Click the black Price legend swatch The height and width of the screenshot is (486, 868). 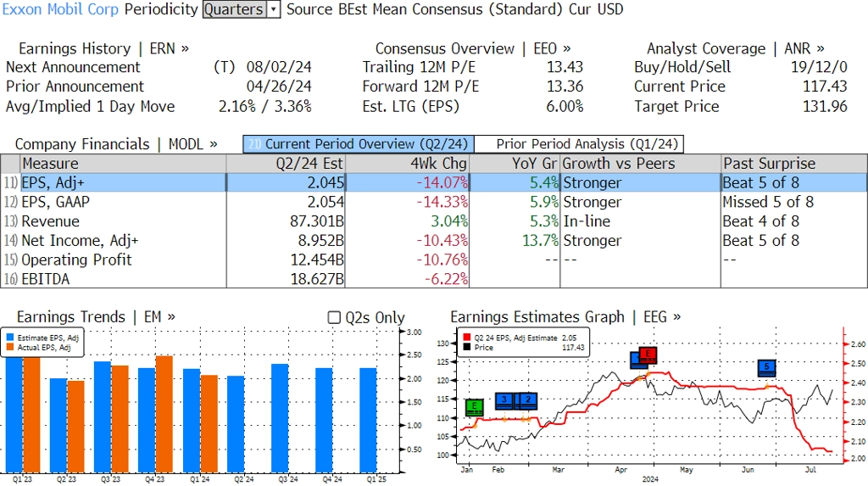[x=467, y=348]
